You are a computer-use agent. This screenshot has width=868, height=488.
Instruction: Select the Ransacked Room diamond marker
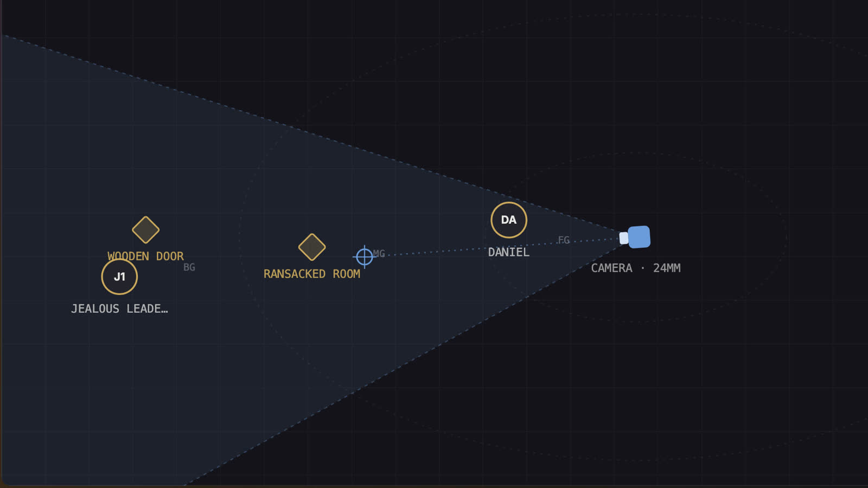coord(312,247)
